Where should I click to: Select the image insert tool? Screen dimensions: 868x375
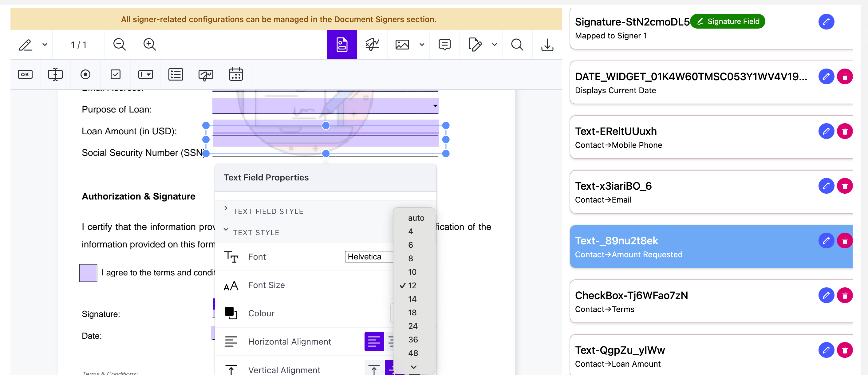[402, 45]
